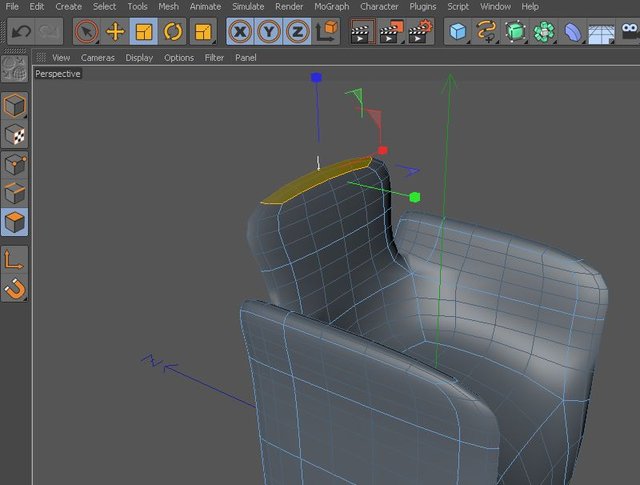
Task: Open the MoGraph menu
Action: pyautogui.click(x=331, y=7)
